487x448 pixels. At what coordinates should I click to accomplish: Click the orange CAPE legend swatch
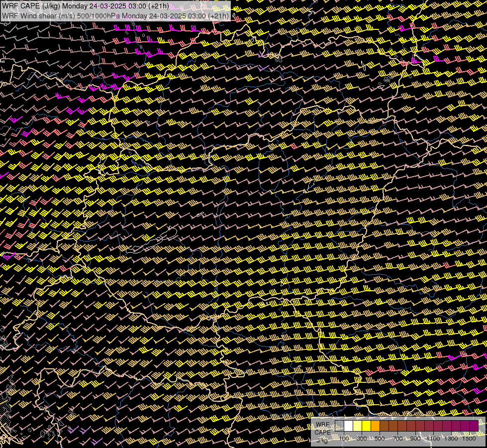click(x=375, y=426)
